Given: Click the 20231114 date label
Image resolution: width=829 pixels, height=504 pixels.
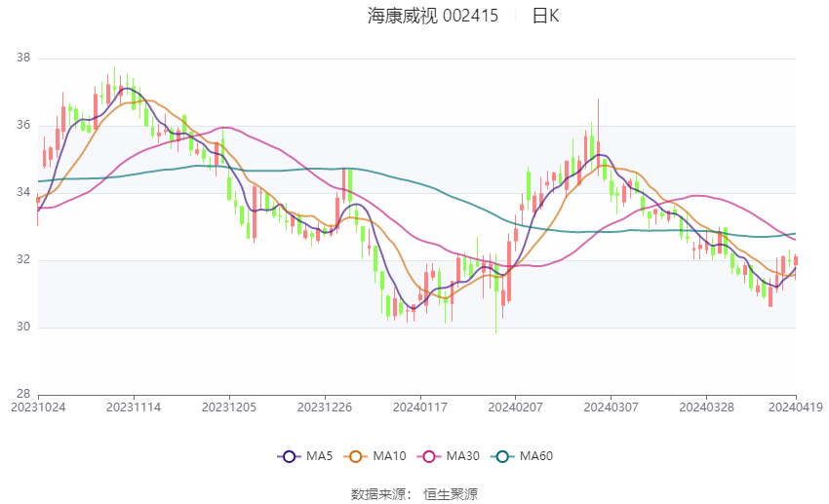Looking at the screenshot, I should pos(134,406).
